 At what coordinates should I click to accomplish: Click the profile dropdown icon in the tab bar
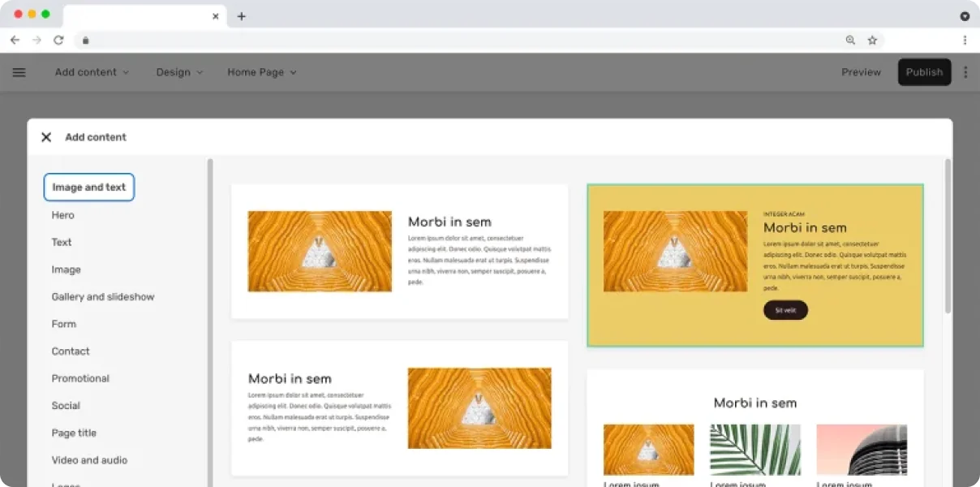tap(965, 16)
